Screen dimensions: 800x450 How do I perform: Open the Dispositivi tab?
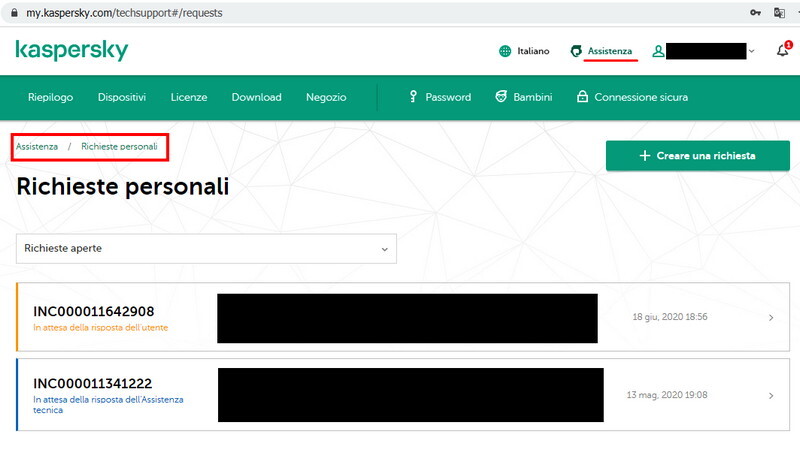point(122,97)
